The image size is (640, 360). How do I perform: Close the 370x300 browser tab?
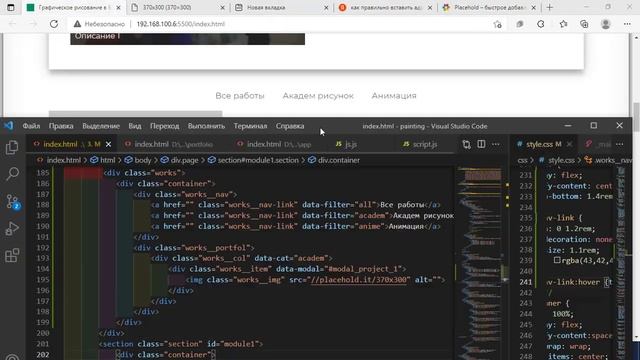tap(223, 7)
